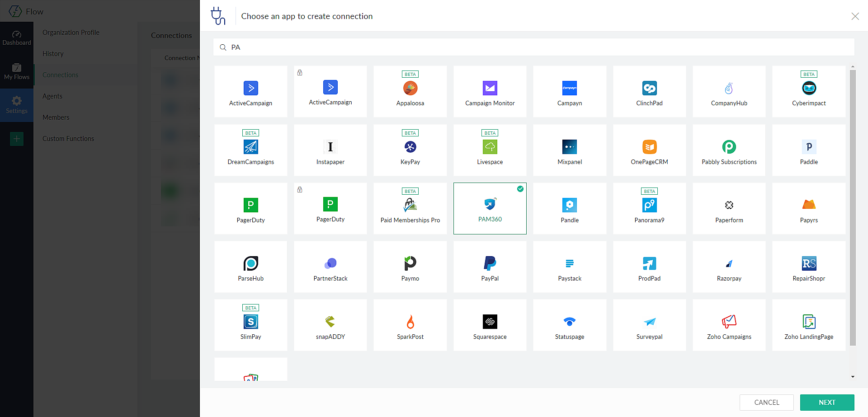
Task: Click the green plus icon in sidebar
Action: [x=17, y=139]
